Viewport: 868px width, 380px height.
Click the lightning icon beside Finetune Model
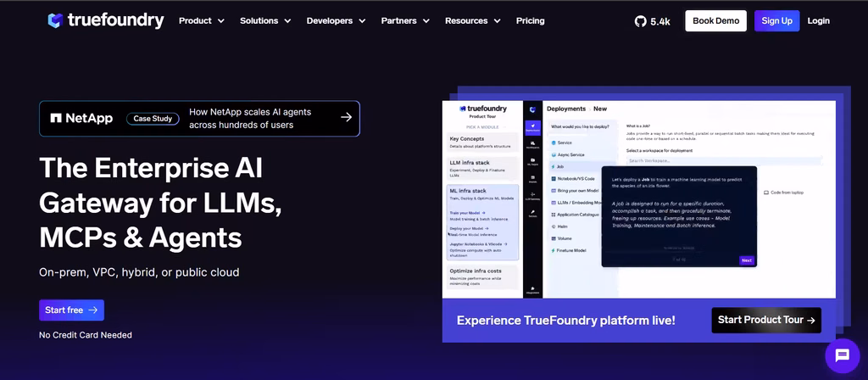(x=553, y=250)
